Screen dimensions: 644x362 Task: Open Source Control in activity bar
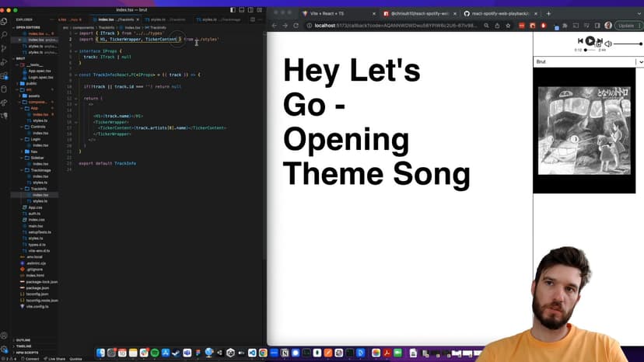[x=5, y=48]
